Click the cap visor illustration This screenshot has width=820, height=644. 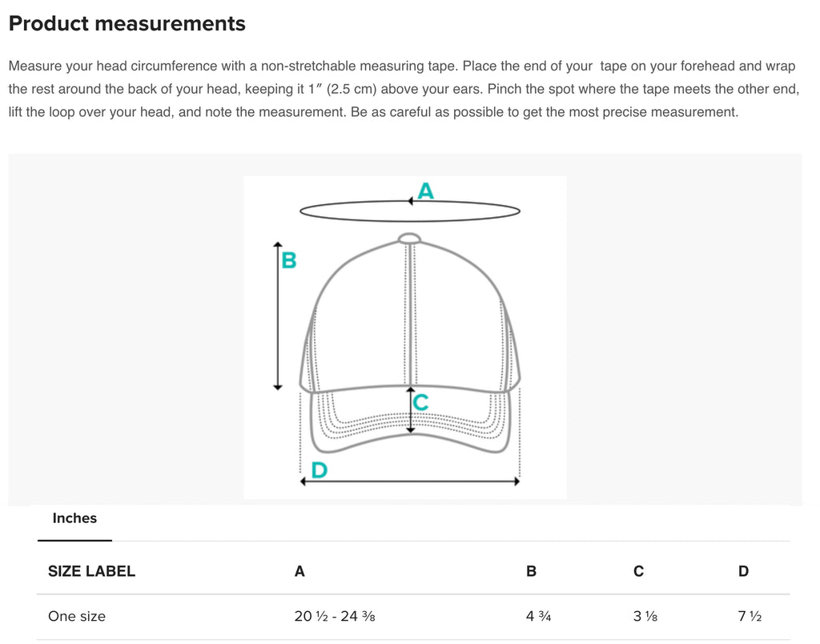[x=411, y=420]
